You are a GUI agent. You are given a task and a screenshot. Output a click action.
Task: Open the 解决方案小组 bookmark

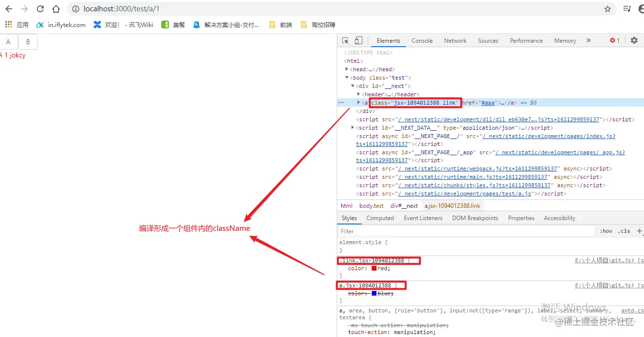coord(226,25)
